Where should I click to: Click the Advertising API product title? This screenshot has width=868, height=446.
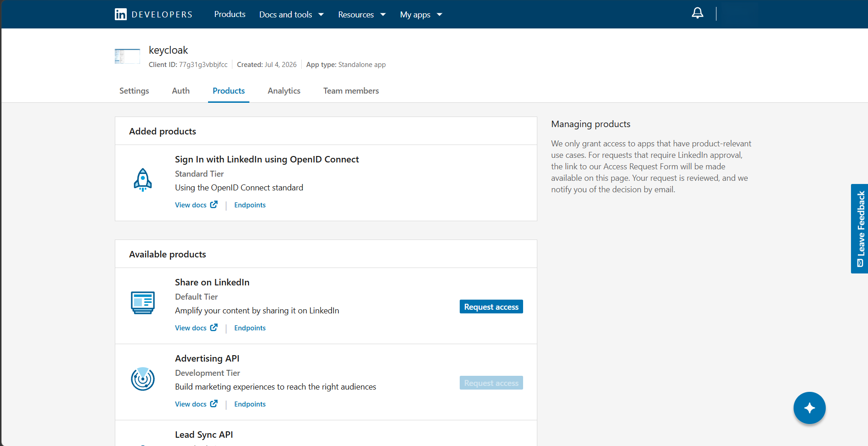tap(207, 358)
